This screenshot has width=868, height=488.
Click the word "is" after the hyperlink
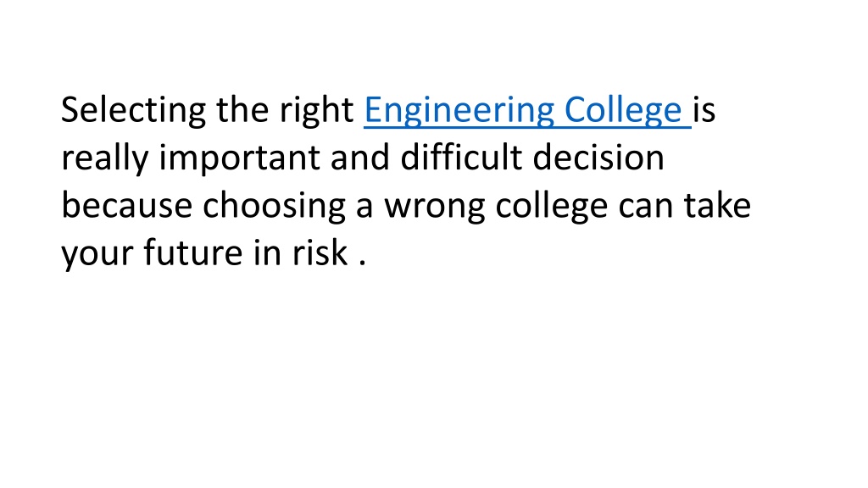click(x=704, y=109)
